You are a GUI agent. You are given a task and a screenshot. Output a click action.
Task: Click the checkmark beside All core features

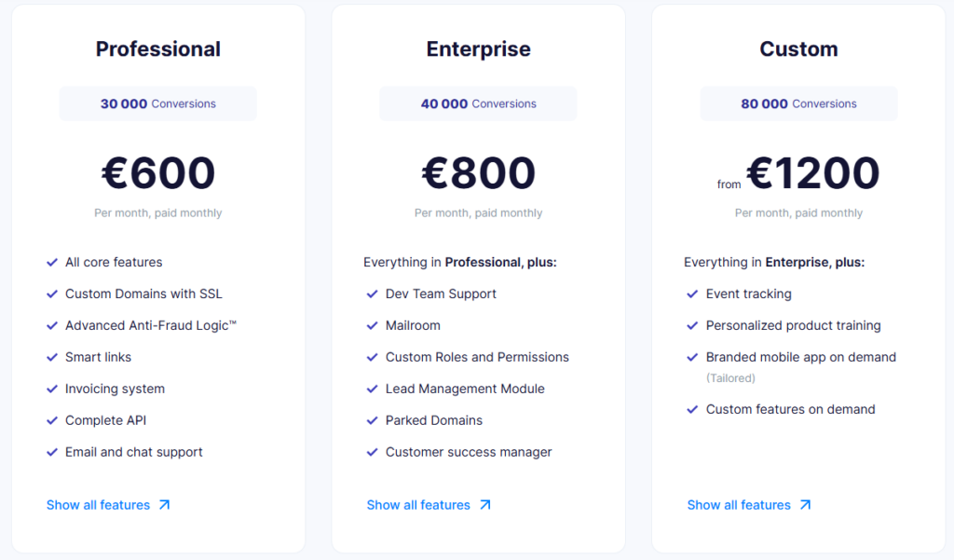point(52,262)
